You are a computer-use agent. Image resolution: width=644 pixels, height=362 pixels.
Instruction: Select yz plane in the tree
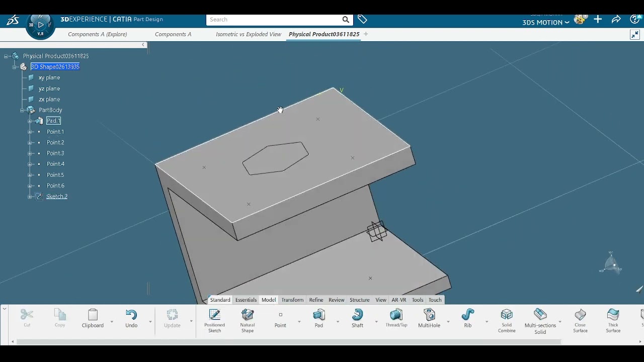point(49,88)
